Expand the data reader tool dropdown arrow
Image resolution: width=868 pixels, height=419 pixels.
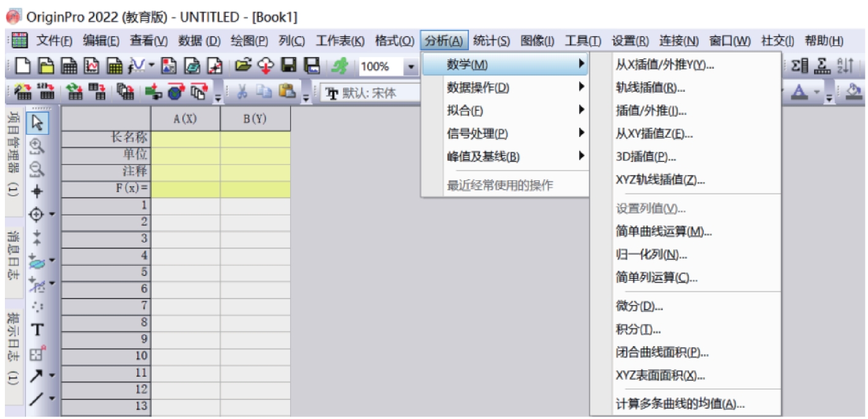point(52,214)
